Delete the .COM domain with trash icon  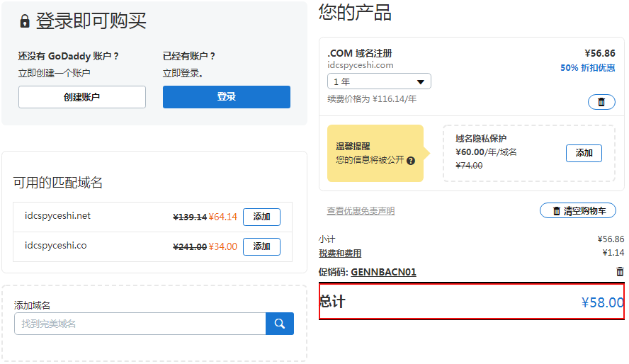pos(601,102)
